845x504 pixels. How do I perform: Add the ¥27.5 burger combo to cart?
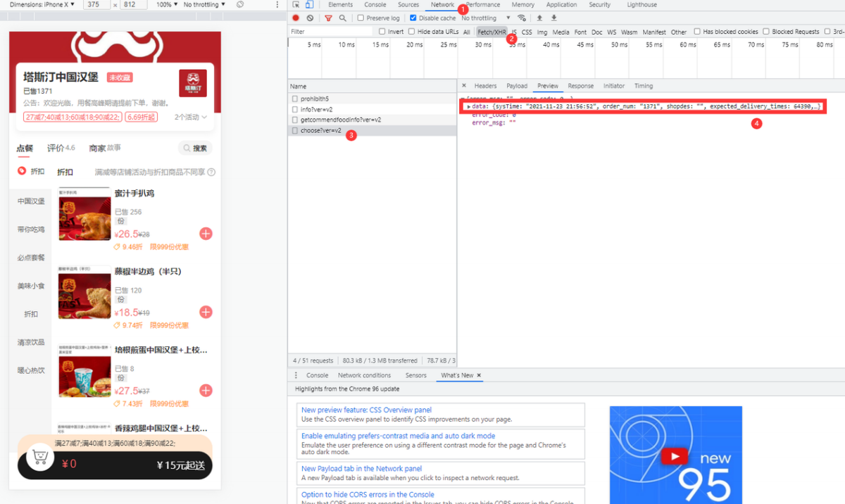[206, 390]
